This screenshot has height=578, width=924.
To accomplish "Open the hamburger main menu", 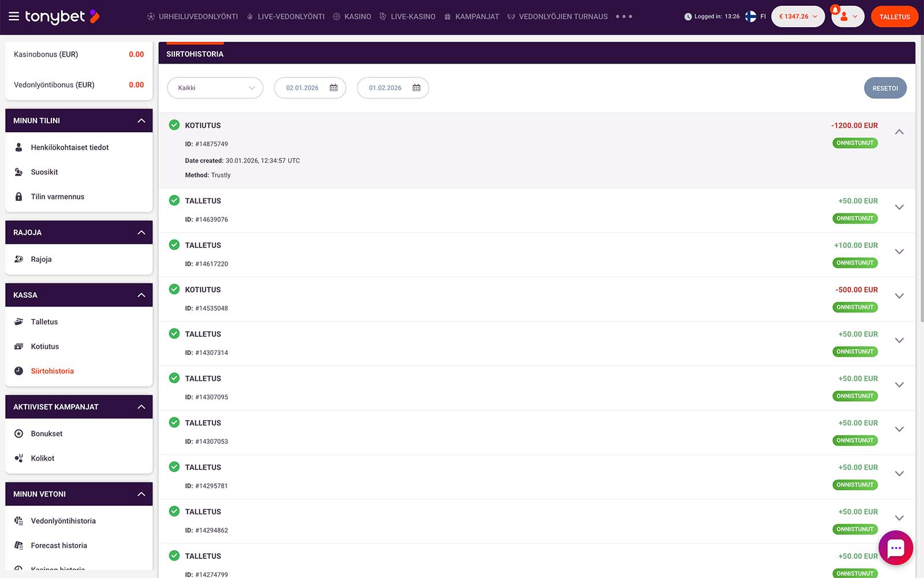I will click(14, 16).
